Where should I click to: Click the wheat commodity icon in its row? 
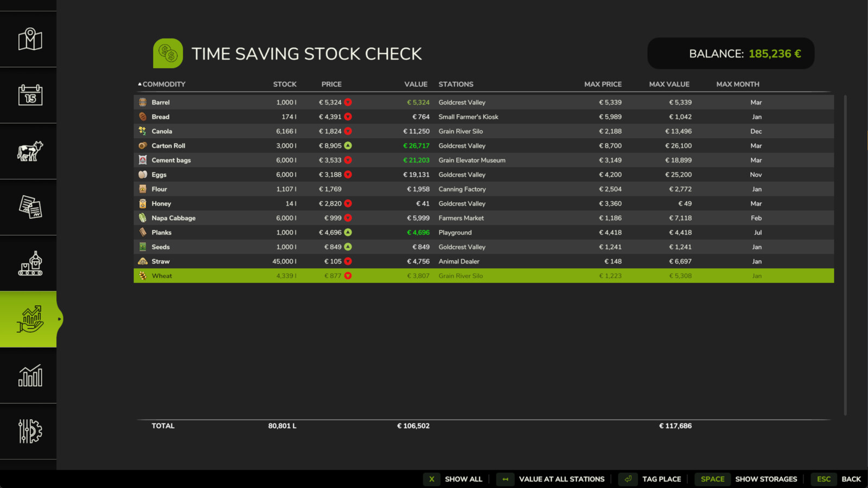pyautogui.click(x=142, y=275)
